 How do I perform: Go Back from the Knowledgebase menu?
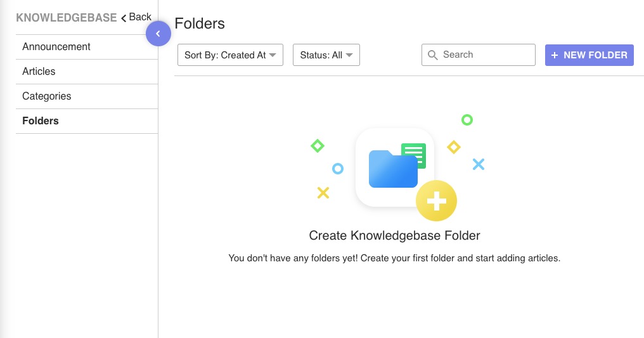point(136,17)
